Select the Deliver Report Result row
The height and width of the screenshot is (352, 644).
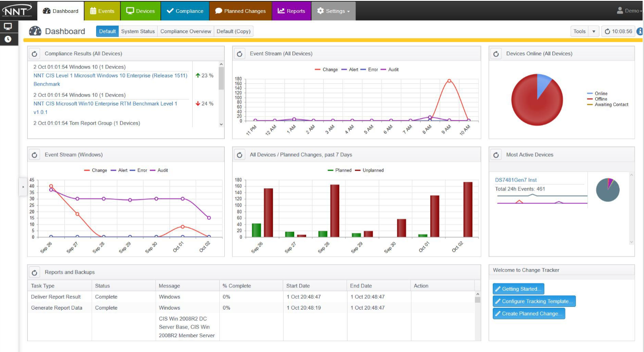(x=251, y=297)
